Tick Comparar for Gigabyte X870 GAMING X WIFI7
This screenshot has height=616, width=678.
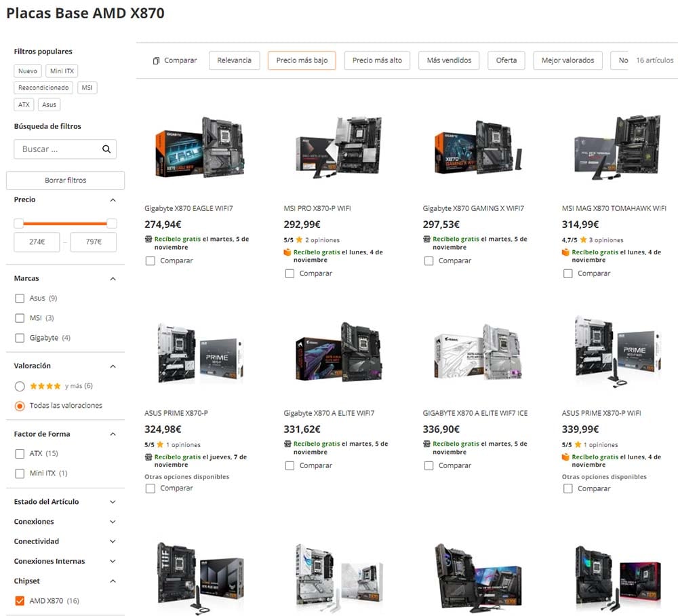pyautogui.click(x=429, y=261)
